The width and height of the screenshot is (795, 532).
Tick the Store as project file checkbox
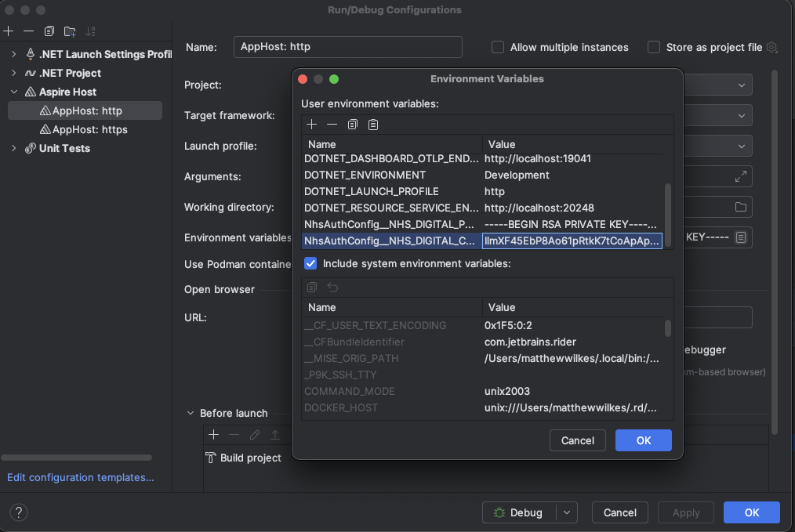[654, 47]
